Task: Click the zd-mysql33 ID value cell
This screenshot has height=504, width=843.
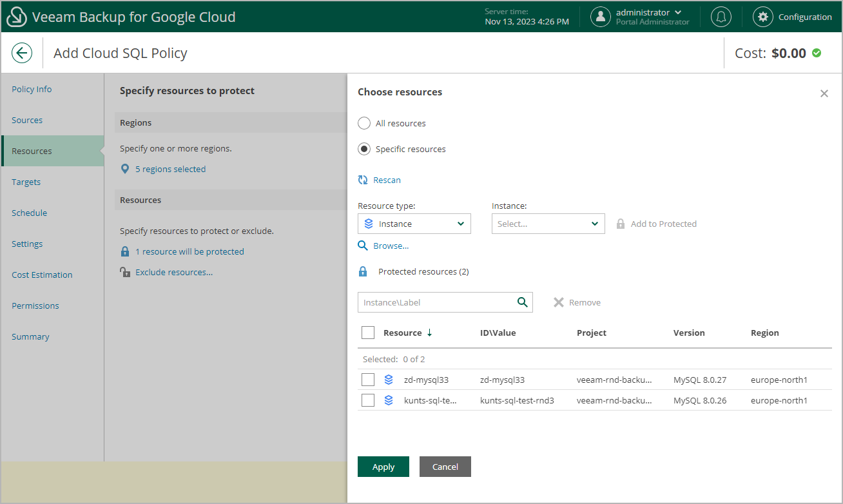Action: (x=503, y=380)
